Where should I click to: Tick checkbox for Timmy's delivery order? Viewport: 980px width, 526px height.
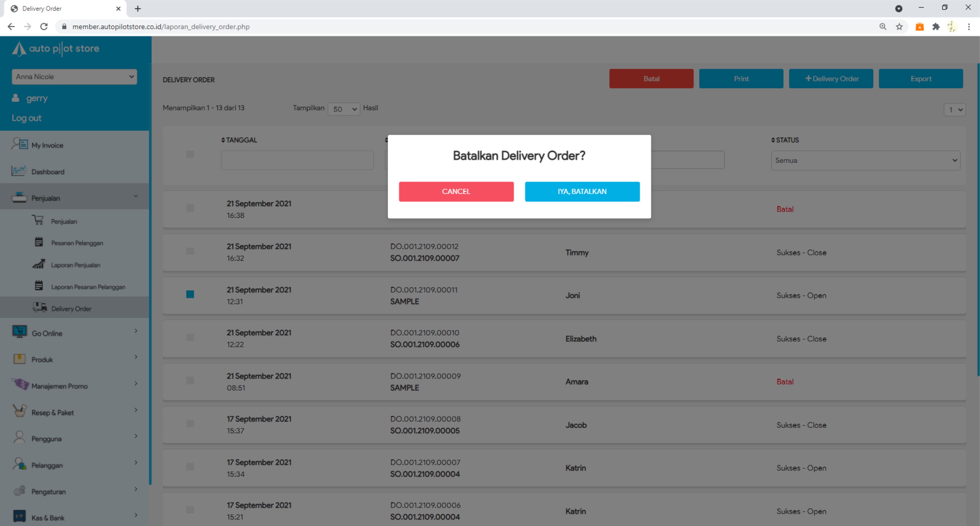tap(190, 251)
